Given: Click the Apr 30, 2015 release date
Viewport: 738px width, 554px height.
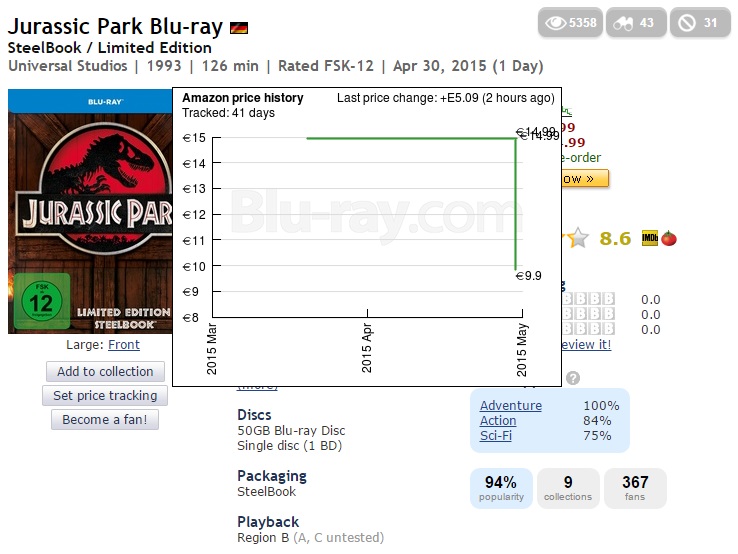Looking at the screenshot, I should [440, 66].
